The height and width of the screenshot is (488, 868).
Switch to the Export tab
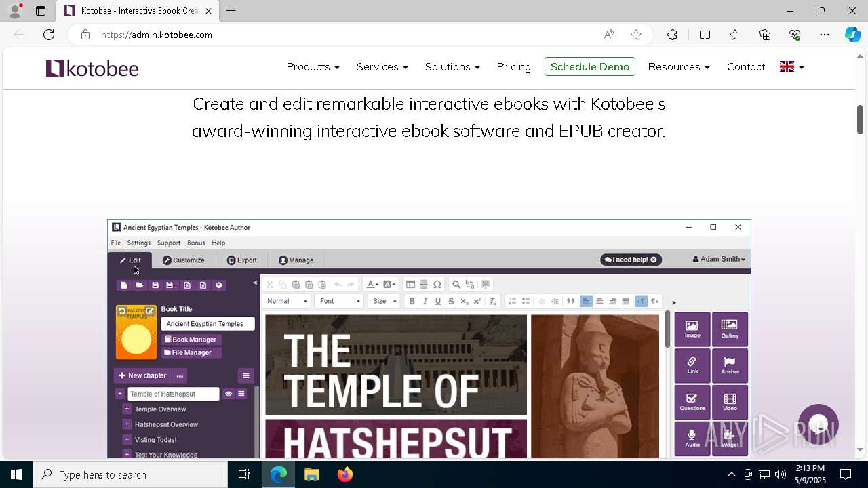click(x=242, y=260)
